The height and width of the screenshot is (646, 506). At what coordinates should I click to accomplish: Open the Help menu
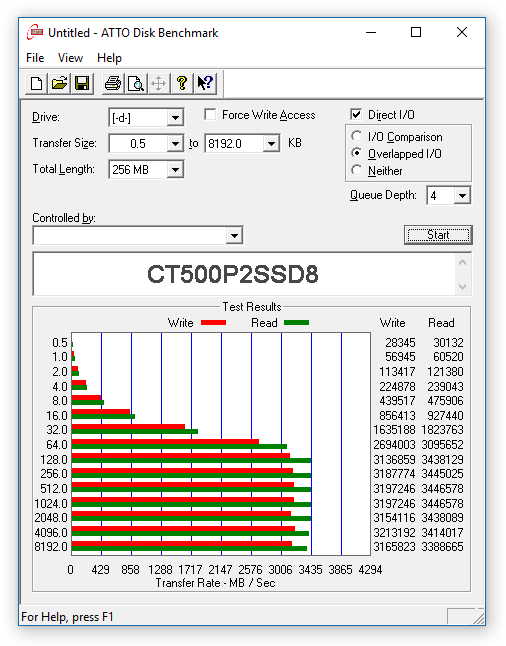109,58
